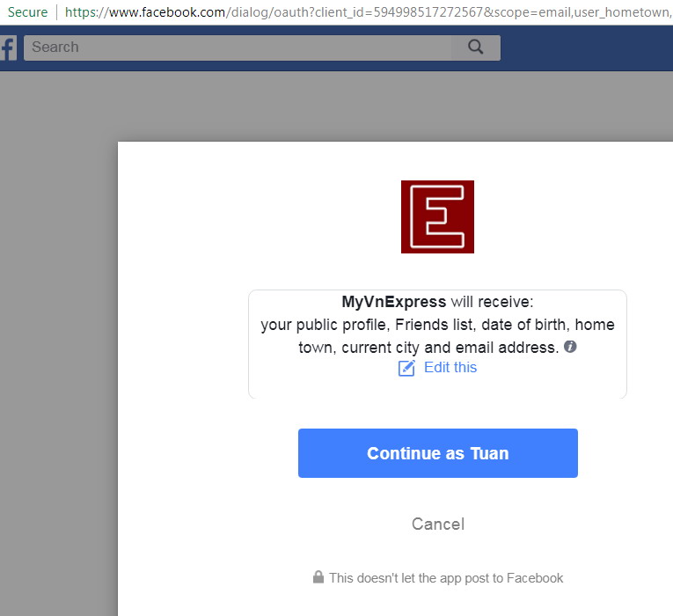The width and height of the screenshot is (673, 616).
Task: Click the Secure indicator in address bar
Action: tap(27, 12)
